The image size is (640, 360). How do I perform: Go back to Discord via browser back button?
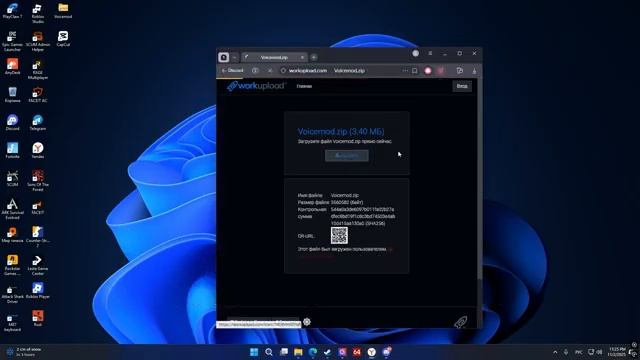click(x=232, y=71)
